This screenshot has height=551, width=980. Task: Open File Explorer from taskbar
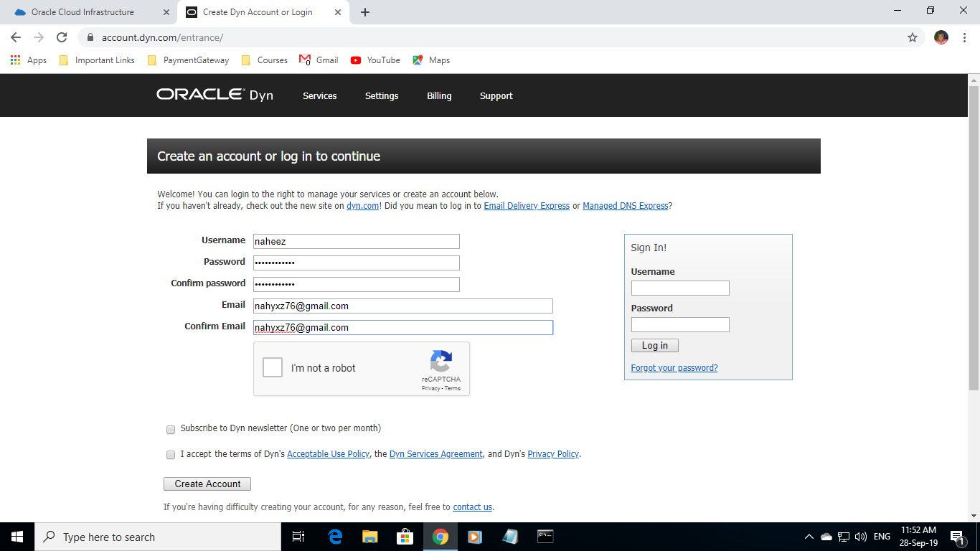tap(369, 537)
